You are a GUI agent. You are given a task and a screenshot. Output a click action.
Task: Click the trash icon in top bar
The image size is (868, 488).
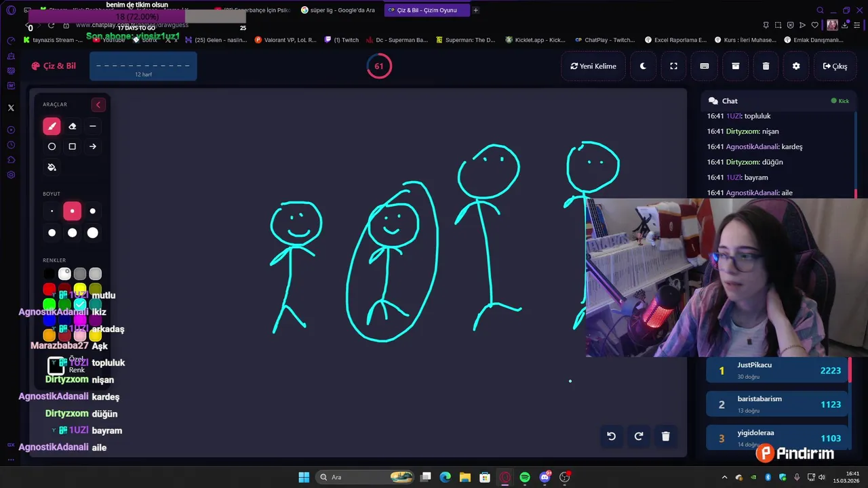766,66
